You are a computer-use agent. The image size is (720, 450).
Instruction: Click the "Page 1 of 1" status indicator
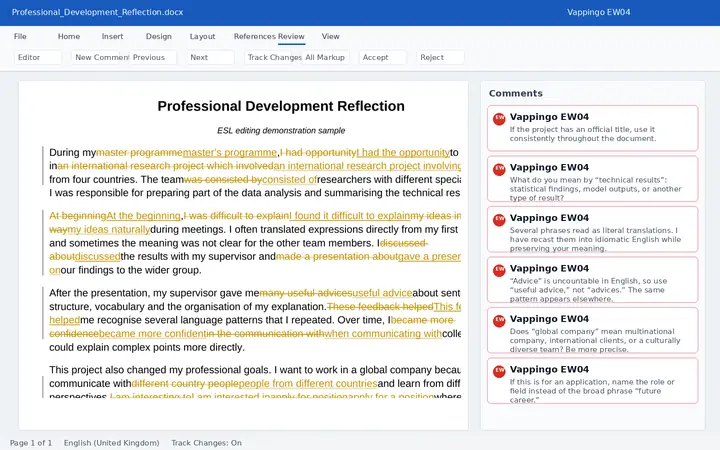[31, 443]
